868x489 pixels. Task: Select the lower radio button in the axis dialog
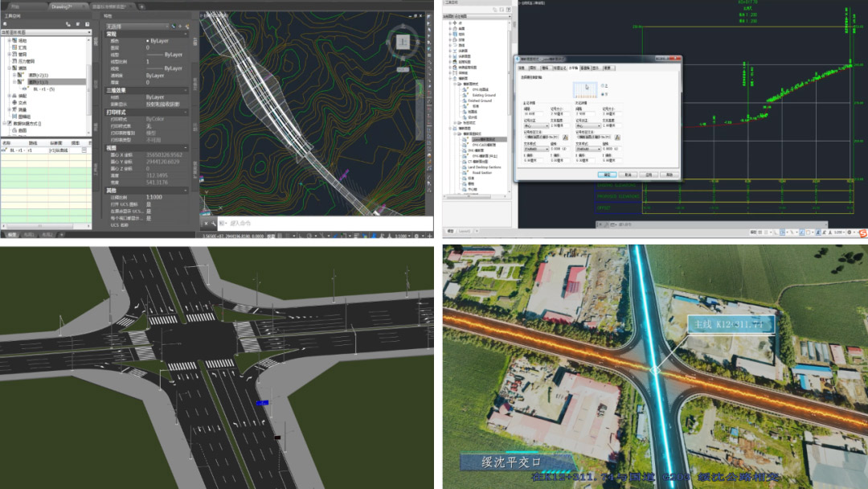604,93
